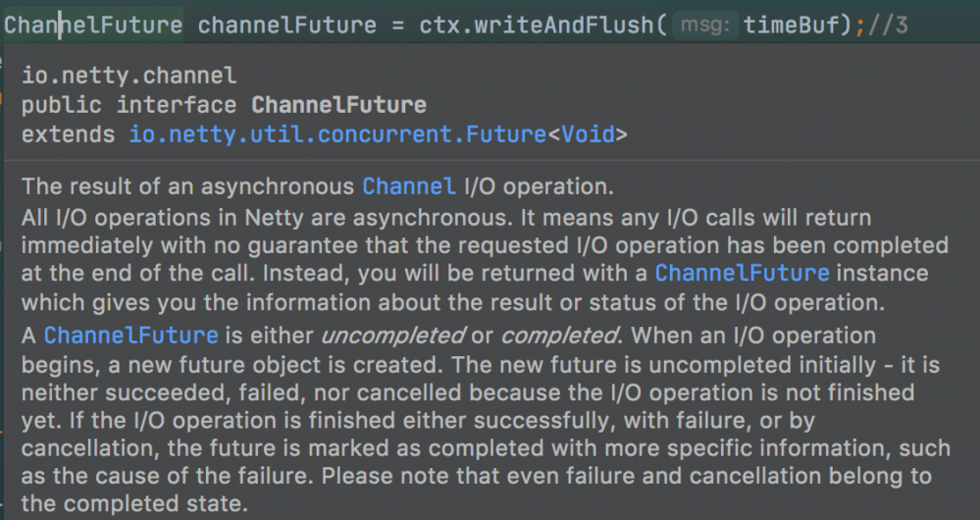Click the timeBuf argument in code
The width and height of the screenshot is (980, 520).
point(791,25)
